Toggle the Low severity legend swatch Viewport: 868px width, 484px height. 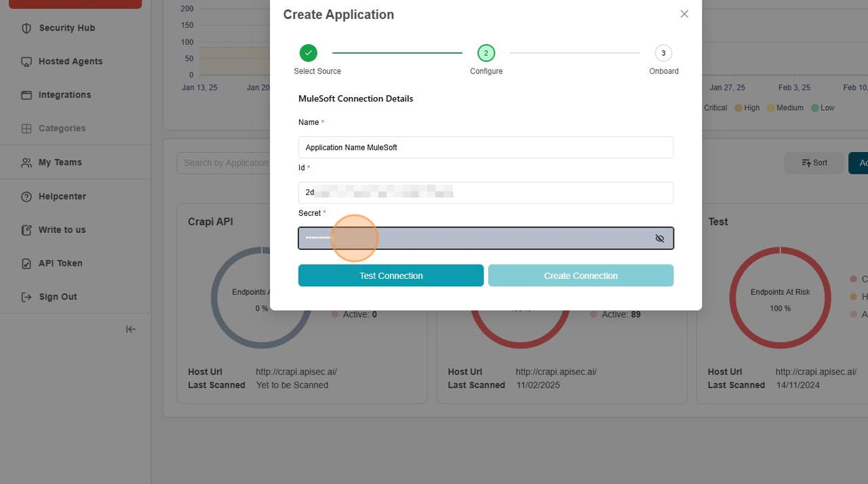(814, 108)
